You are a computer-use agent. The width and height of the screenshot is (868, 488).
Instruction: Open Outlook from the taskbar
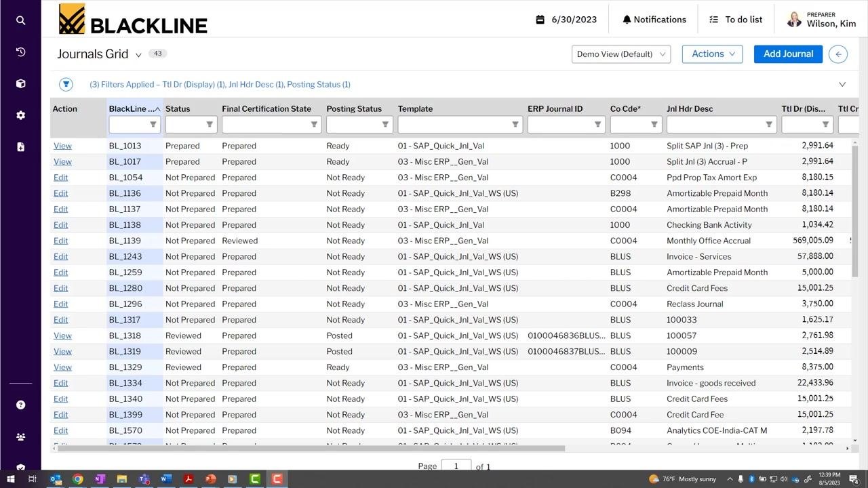click(x=56, y=479)
